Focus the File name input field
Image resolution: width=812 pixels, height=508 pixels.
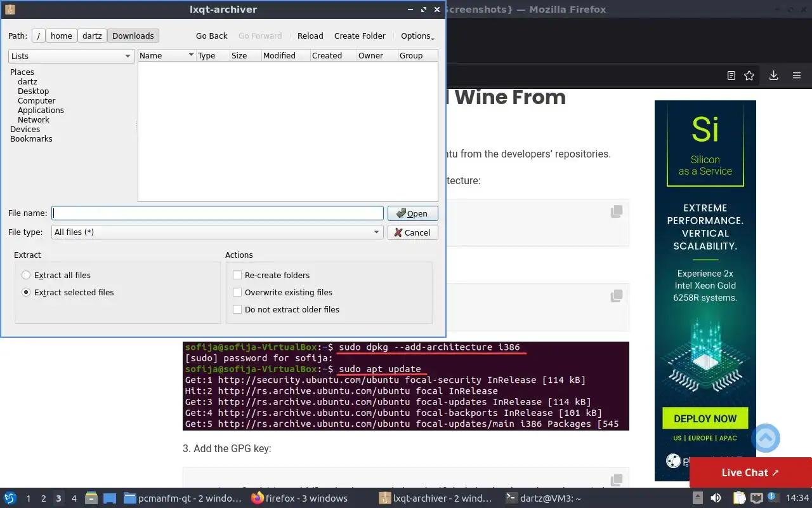(x=218, y=213)
